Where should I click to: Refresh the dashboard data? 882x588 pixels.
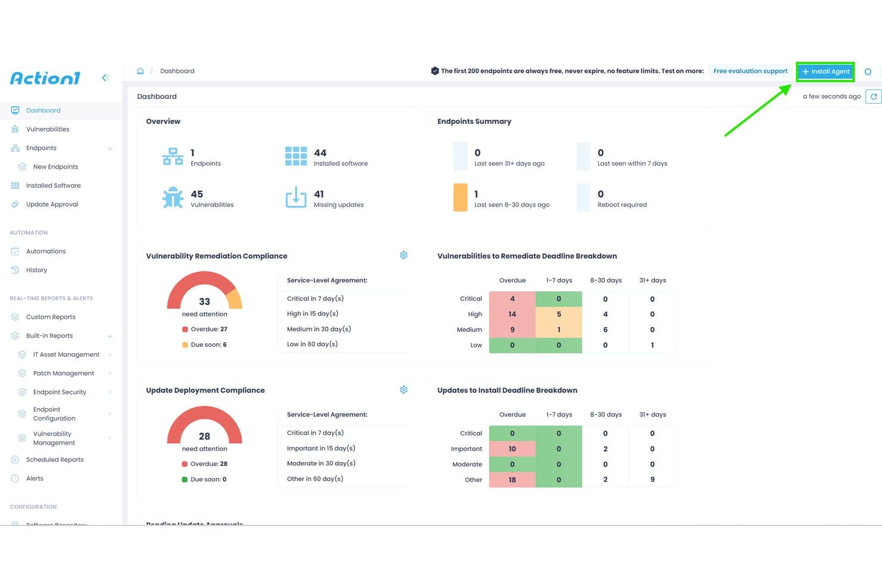tap(873, 97)
